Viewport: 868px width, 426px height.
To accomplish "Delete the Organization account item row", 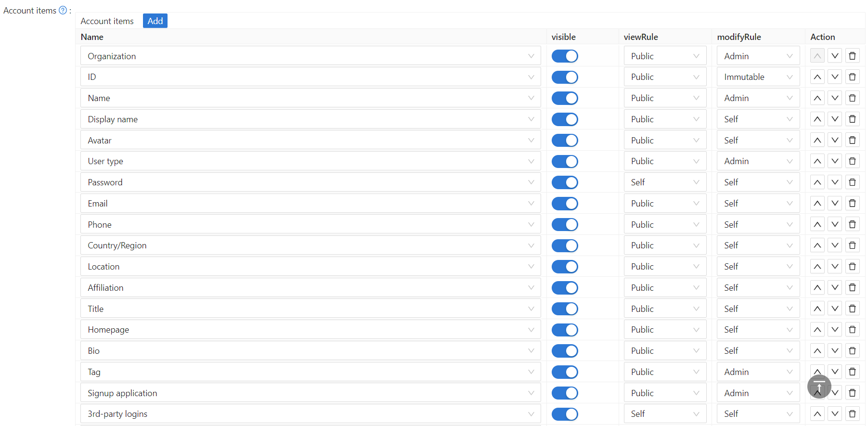I will pyautogui.click(x=852, y=56).
